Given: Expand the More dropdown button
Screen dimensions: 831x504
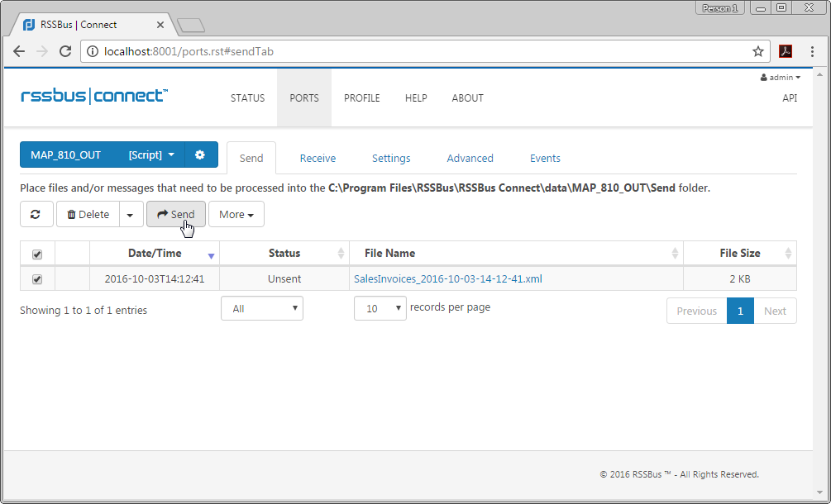Looking at the screenshot, I should click(236, 215).
